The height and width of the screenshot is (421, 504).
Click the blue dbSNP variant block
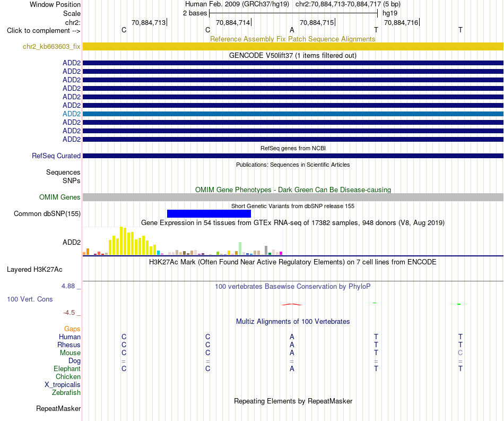coord(209,213)
